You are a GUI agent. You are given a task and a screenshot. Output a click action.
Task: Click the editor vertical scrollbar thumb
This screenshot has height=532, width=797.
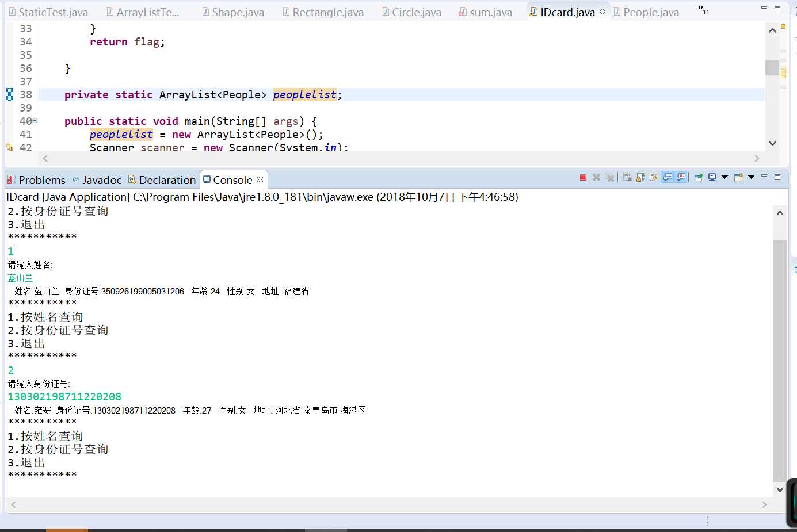coord(772,67)
